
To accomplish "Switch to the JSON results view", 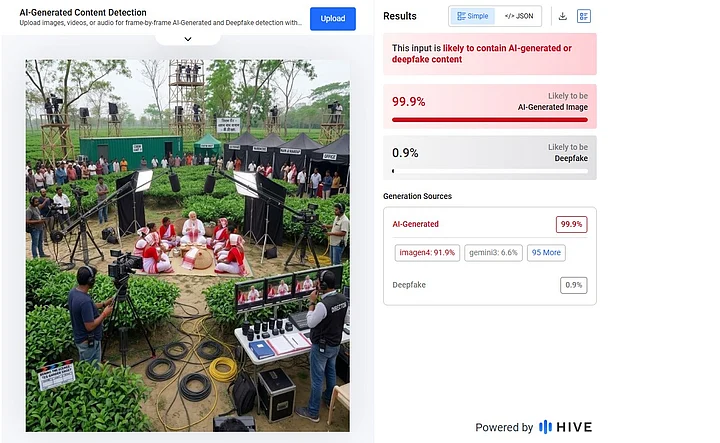I will 518,16.
